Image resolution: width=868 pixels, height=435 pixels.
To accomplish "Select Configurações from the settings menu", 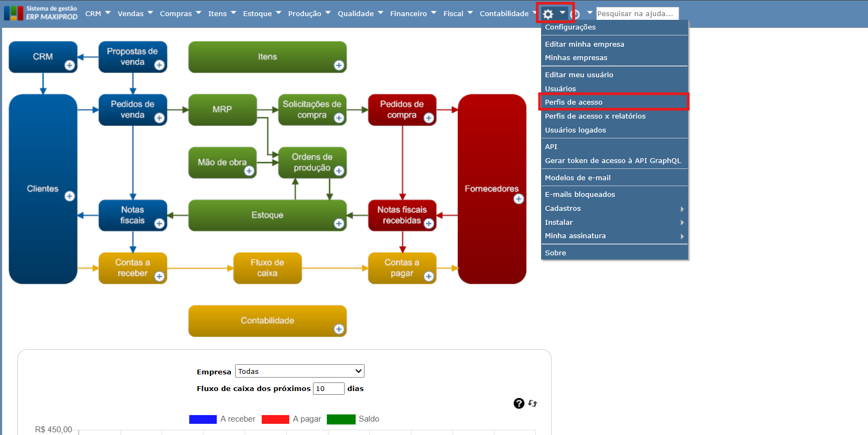I will click(614, 27).
